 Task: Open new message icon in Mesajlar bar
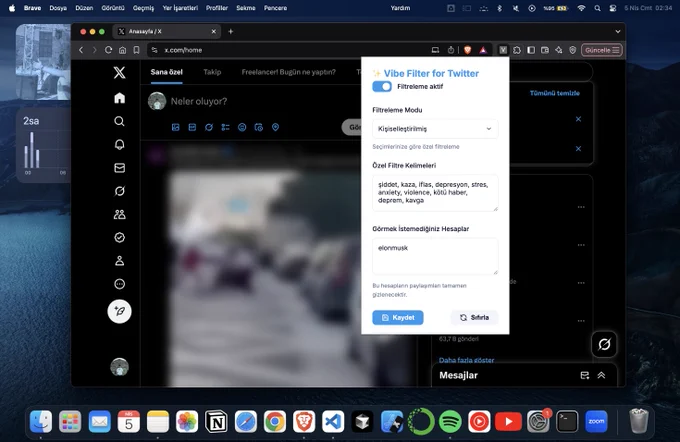585,375
